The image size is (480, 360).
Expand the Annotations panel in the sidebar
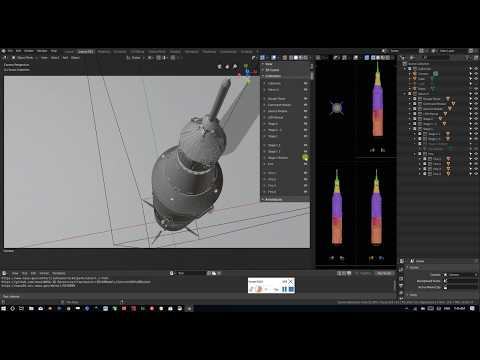(x=263, y=199)
